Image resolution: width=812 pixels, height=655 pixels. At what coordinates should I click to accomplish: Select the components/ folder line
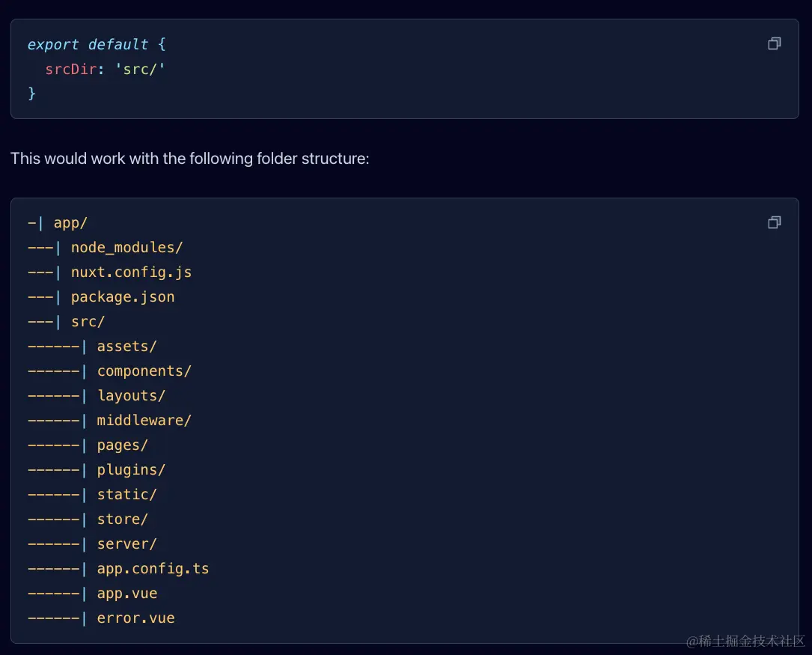(144, 371)
